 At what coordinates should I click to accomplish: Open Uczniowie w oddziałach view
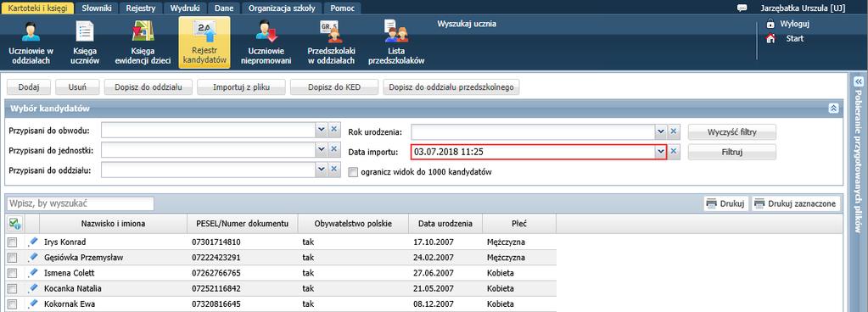(x=31, y=42)
